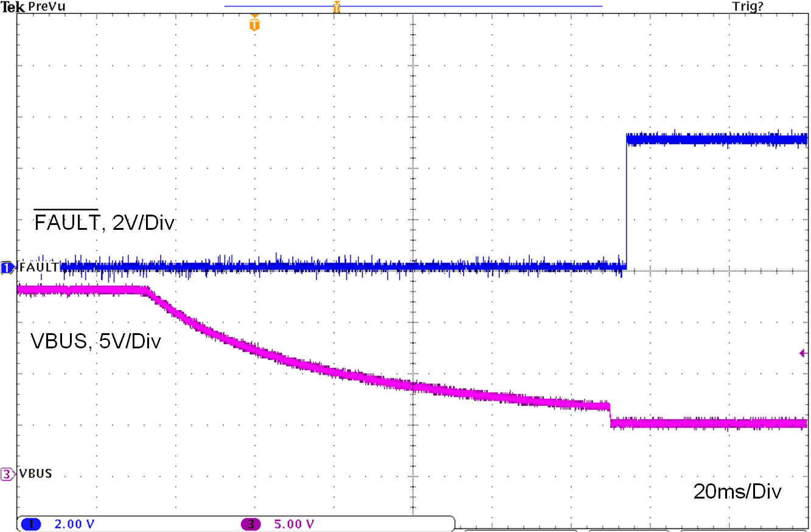Select the purple trigger level arrow on right edge
Image resolution: width=811 pixels, height=532 pixels.
[804, 352]
